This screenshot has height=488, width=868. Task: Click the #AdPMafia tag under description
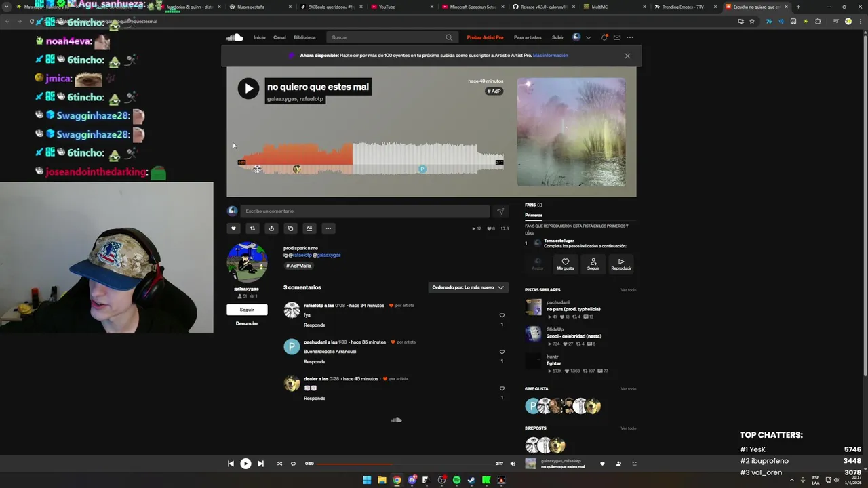pos(298,266)
